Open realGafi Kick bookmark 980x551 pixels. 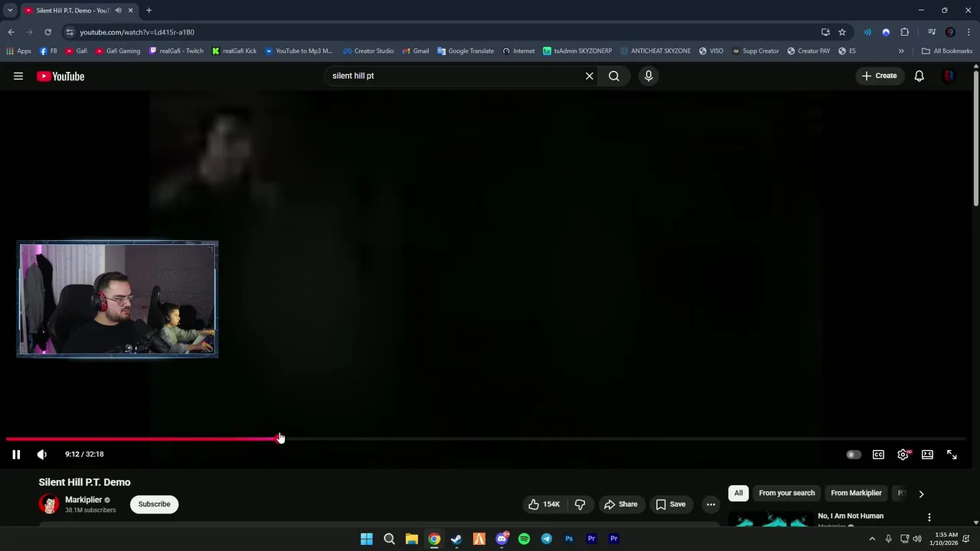(234, 51)
